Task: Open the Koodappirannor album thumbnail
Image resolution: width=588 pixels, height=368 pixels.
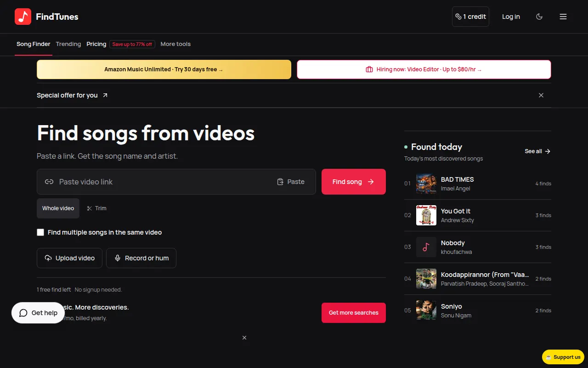Action: tap(426, 279)
